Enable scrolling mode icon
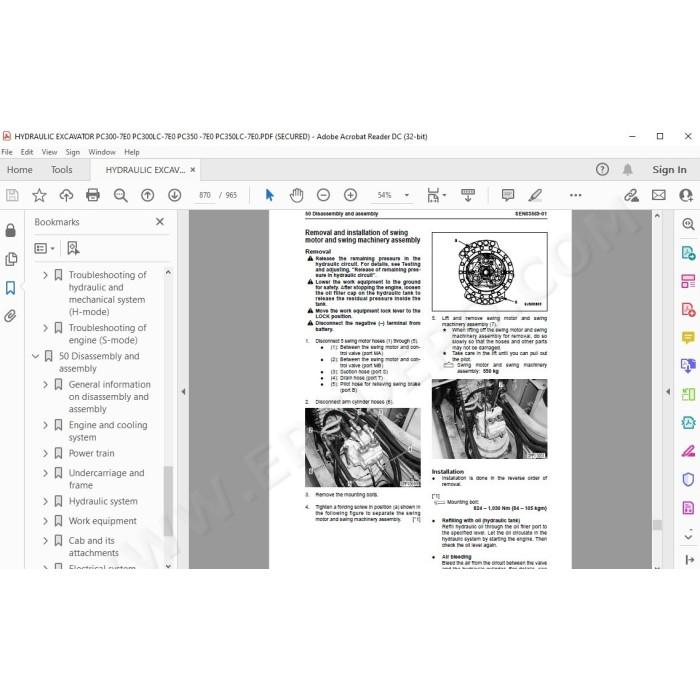Image resolution: width=700 pixels, height=700 pixels. point(468,195)
